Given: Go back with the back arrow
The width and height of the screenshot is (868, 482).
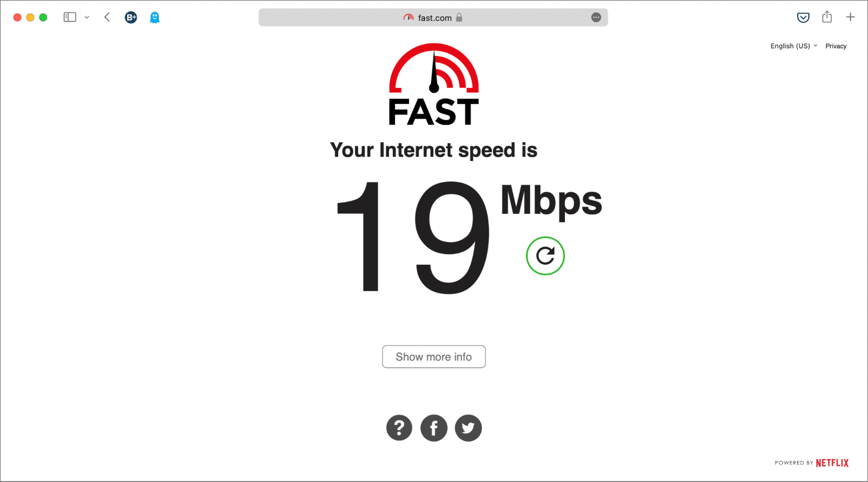Looking at the screenshot, I should click(107, 17).
